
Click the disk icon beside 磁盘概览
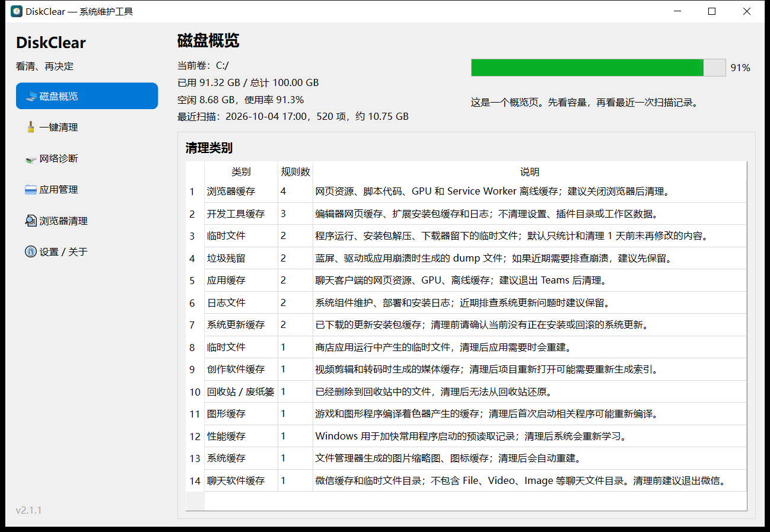pyautogui.click(x=31, y=96)
